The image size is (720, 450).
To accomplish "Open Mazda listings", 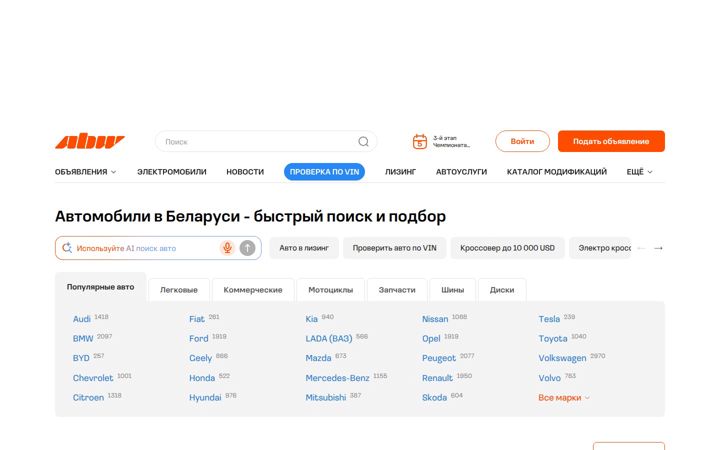I will pos(318,358).
